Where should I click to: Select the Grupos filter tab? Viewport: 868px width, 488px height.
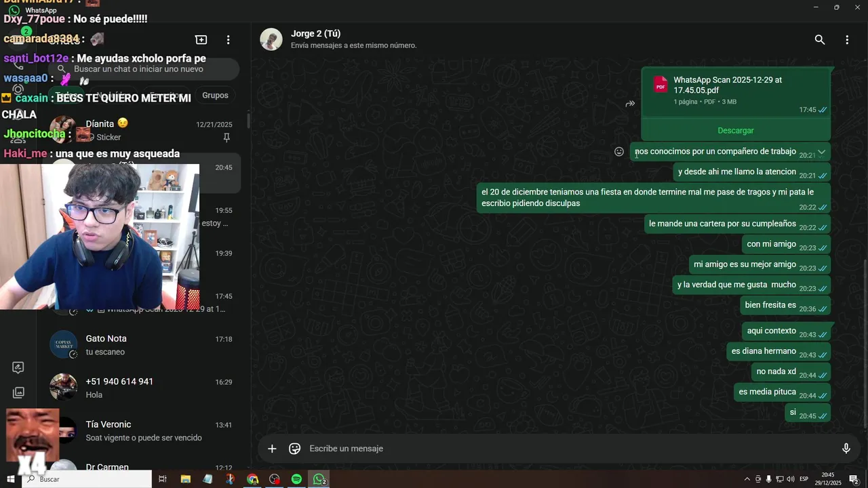point(215,96)
